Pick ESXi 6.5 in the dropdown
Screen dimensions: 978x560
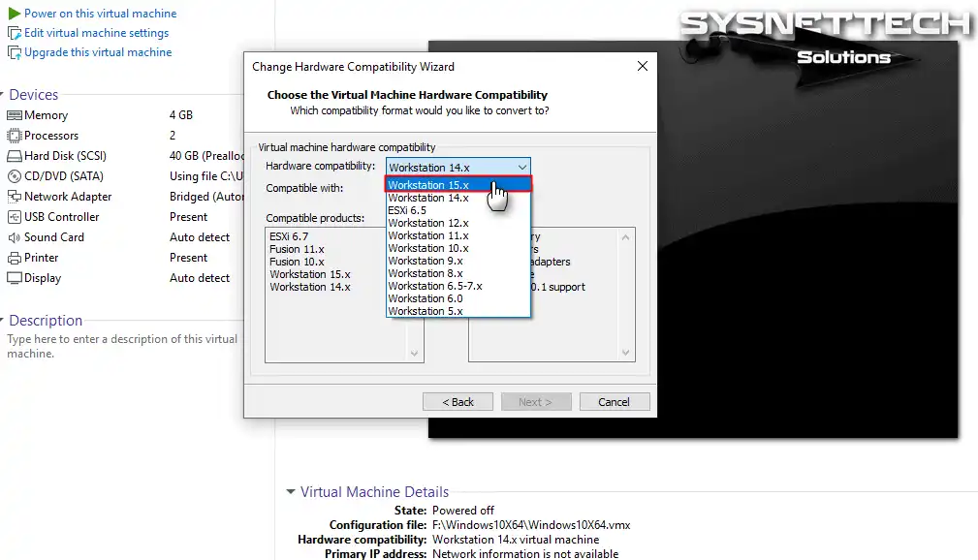(458, 210)
